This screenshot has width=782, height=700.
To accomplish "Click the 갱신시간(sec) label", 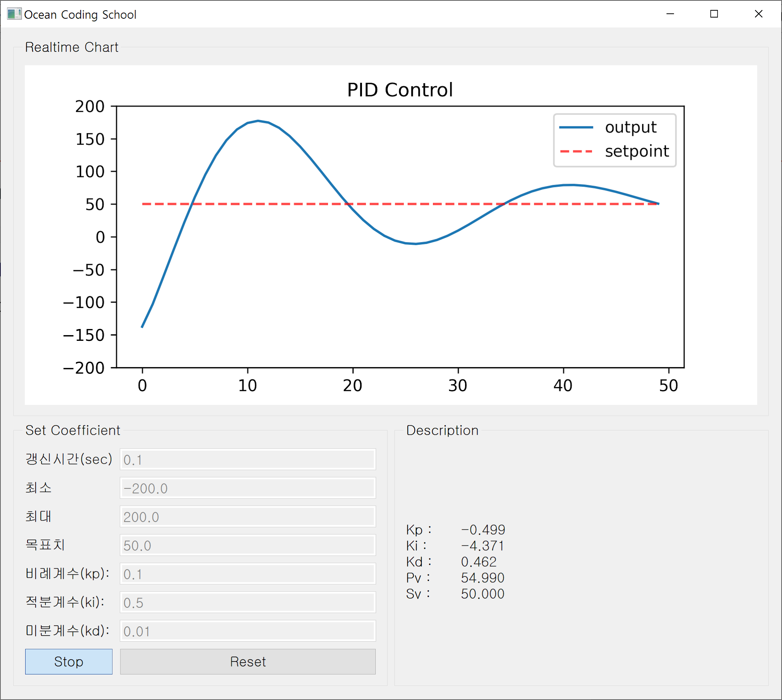I will [x=69, y=459].
